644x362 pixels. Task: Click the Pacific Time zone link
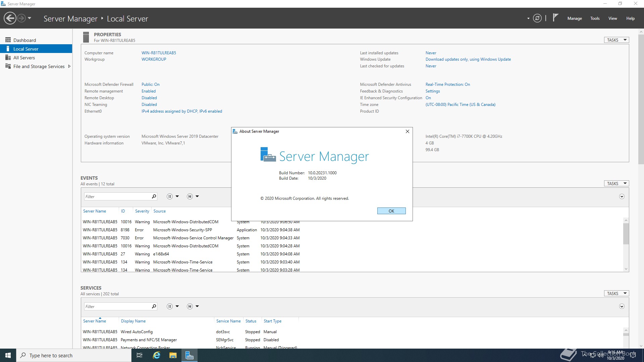(461, 105)
